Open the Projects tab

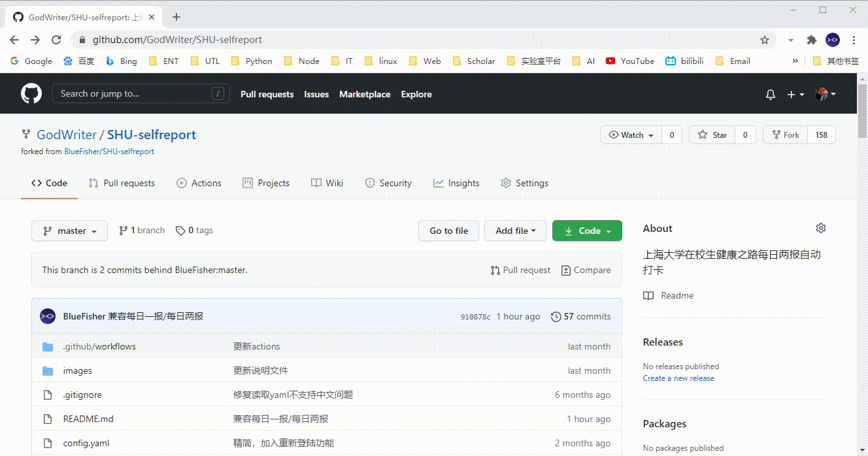(266, 183)
